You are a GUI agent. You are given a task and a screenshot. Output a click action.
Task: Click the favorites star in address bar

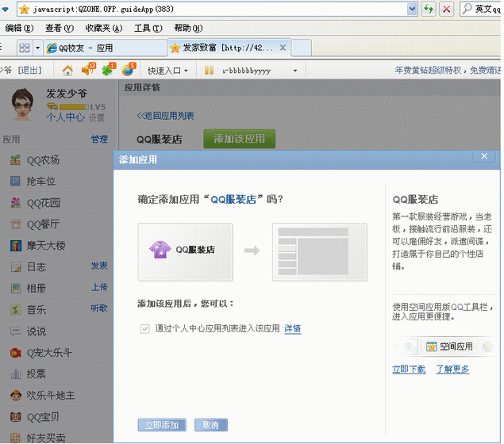click(24, 10)
